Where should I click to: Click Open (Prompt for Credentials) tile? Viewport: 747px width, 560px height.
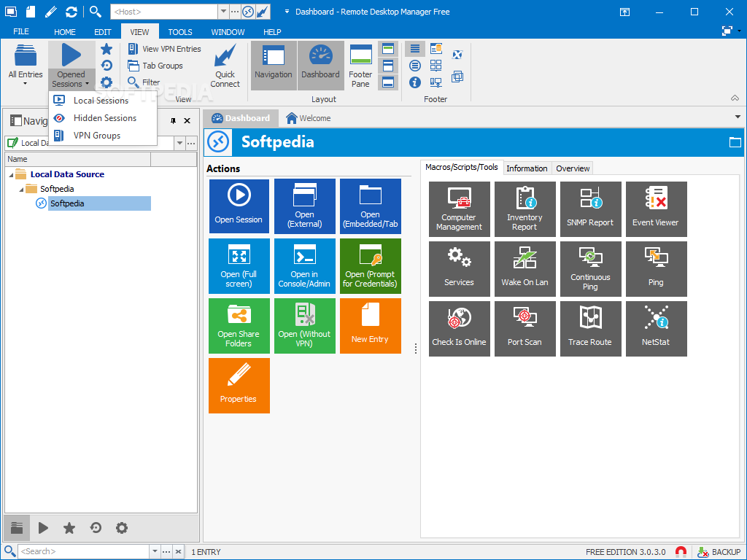(x=370, y=266)
